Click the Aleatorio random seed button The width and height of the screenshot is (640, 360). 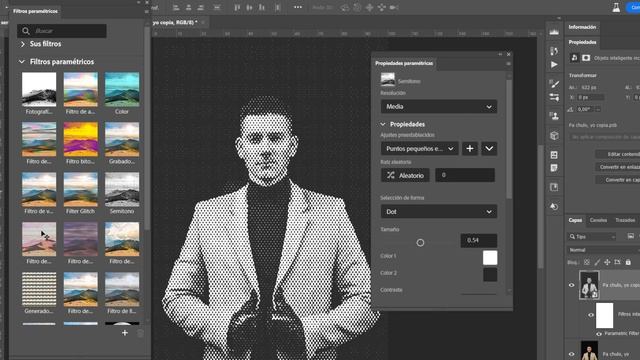tap(405, 176)
